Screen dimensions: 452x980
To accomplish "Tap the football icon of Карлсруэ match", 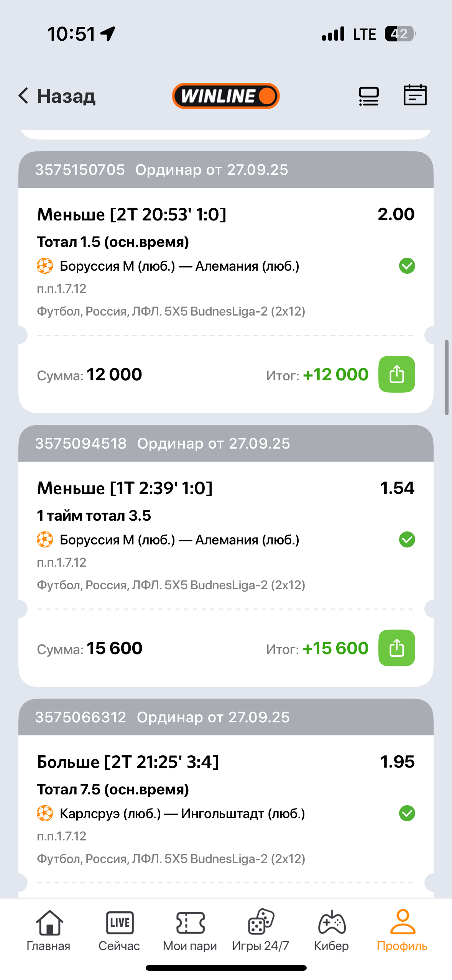I will (45, 813).
